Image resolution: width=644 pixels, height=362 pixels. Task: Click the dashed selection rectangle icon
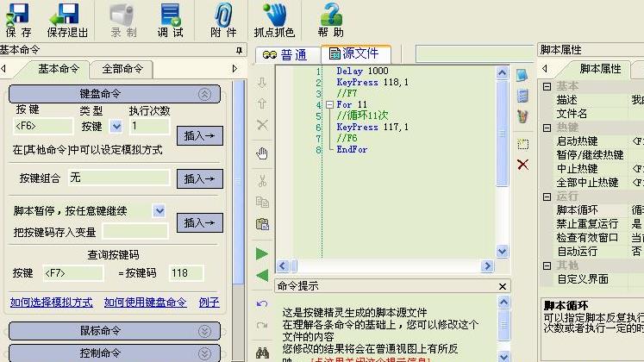pos(522,144)
